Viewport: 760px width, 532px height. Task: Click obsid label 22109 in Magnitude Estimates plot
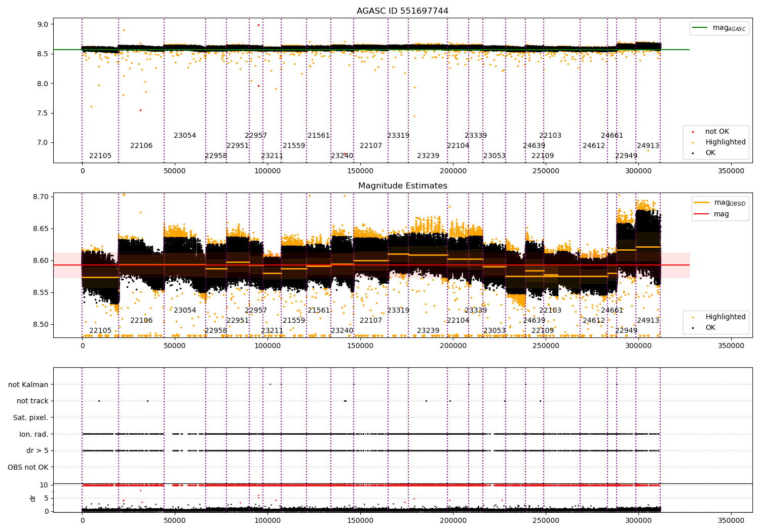pyautogui.click(x=543, y=331)
